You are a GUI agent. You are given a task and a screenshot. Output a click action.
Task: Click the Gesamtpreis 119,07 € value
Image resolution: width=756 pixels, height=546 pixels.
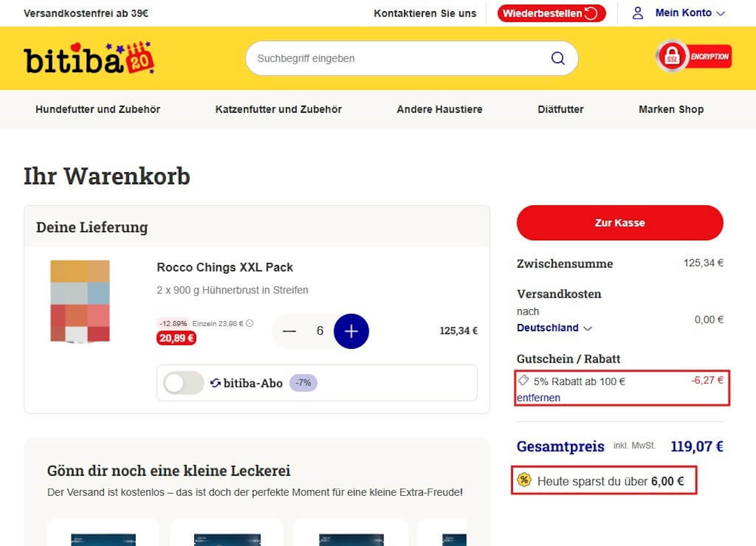[x=697, y=446]
